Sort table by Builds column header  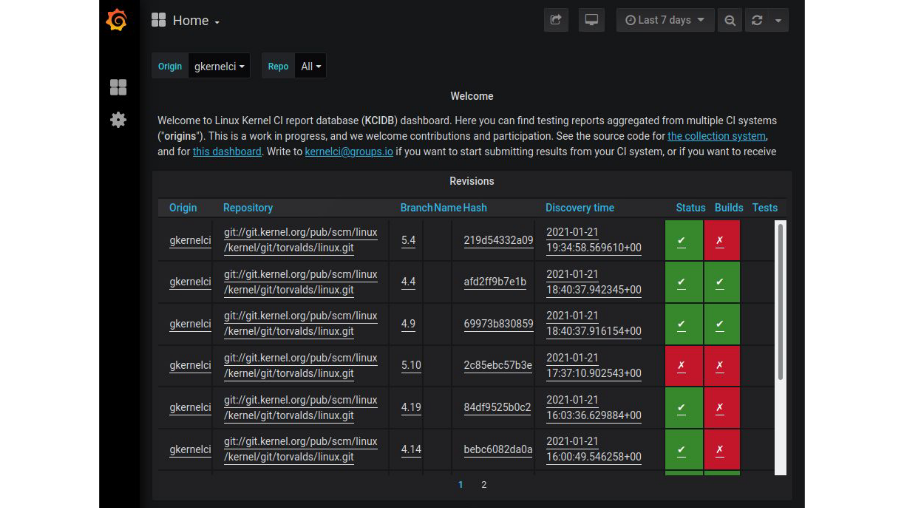(729, 208)
